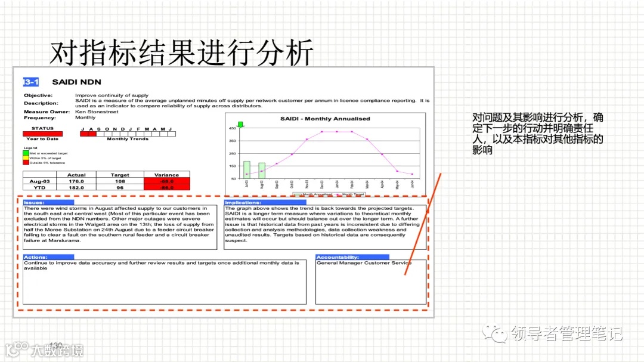
Task: Select the Chinese explanation paragraph 对问题及其影响进行分析
Action: [538, 134]
